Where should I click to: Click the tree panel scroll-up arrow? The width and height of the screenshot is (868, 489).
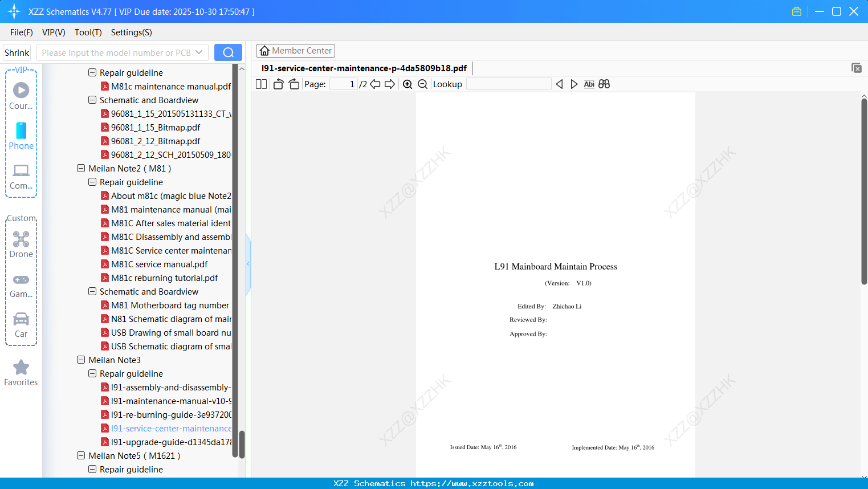pyautogui.click(x=242, y=68)
